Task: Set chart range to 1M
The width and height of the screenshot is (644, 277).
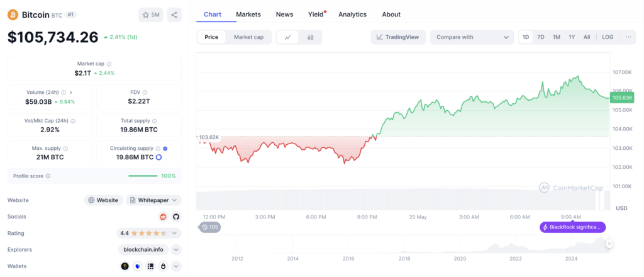Action: point(557,37)
